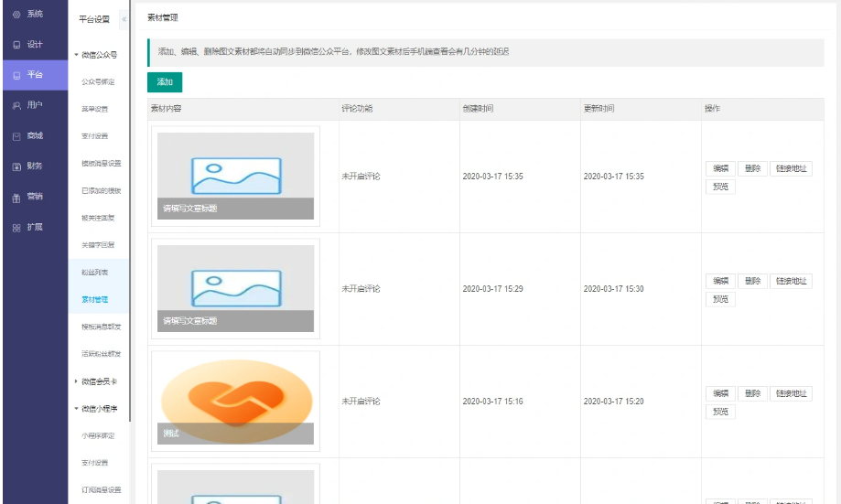
Task: Open the orange heart 测试 thumbnail
Action: (235, 401)
